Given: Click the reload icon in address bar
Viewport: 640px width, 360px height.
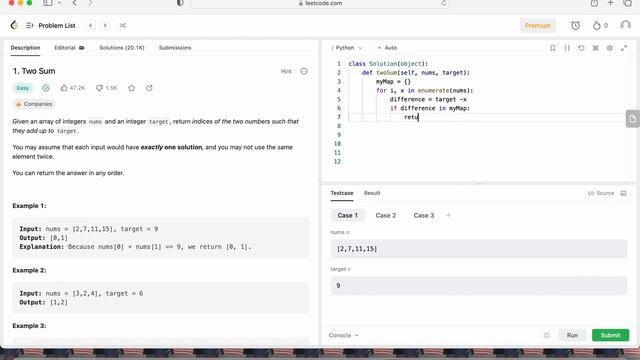Looking at the screenshot, I should 444,3.
